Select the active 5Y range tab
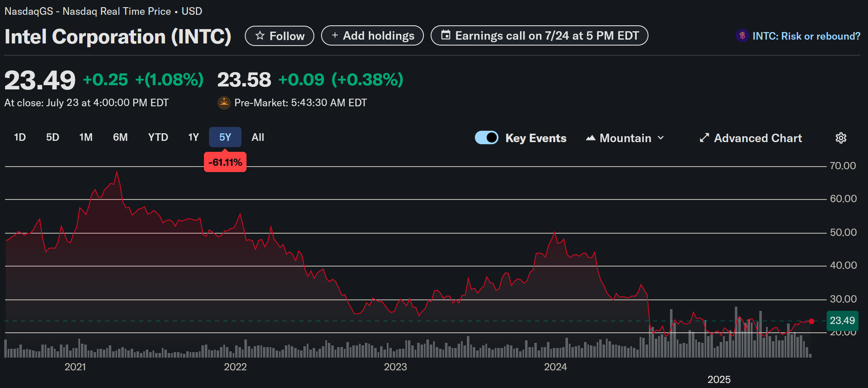The width and height of the screenshot is (868, 388). tap(225, 137)
